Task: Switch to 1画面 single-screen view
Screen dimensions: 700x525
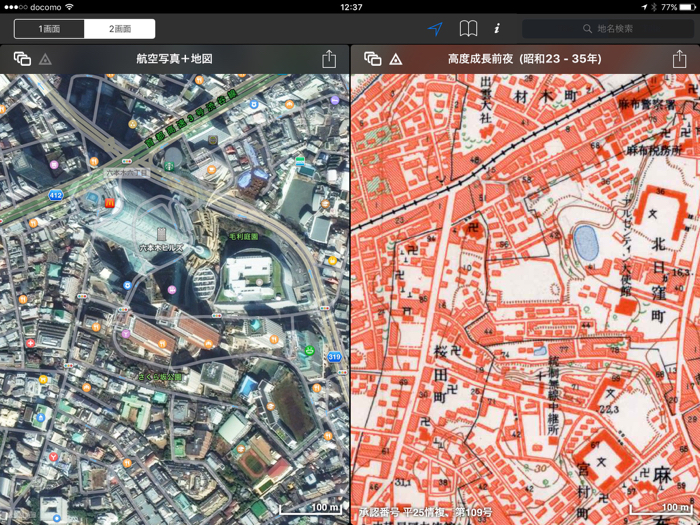Action: [x=49, y=29]
